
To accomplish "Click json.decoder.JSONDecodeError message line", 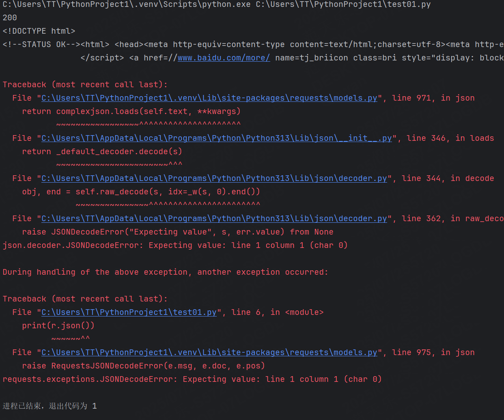I will click(x=175, y=245).
